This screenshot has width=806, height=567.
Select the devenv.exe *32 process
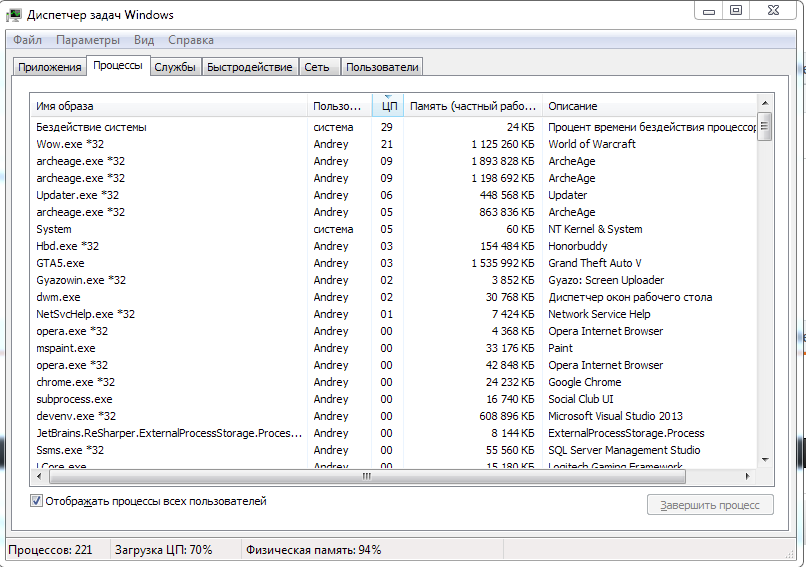click(394, 415)
